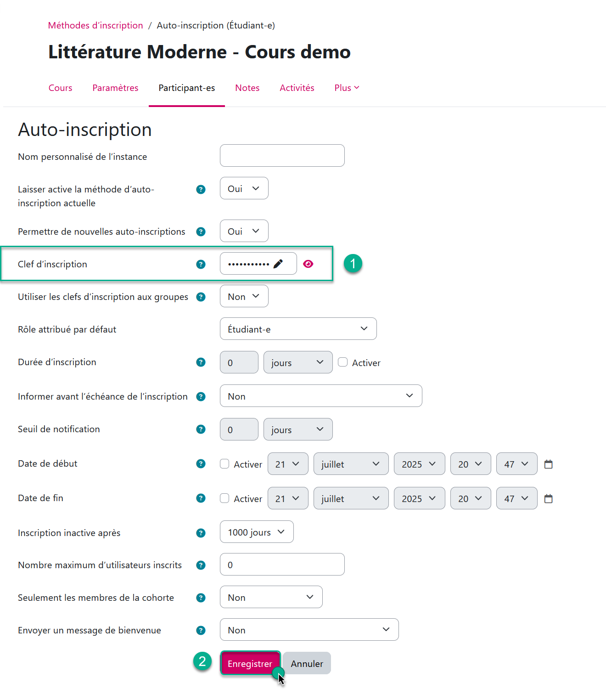Viewport: 606px width, 700px height.
Task: Click help icon for Inscription inactive après
Action: [x=201, y=533]
